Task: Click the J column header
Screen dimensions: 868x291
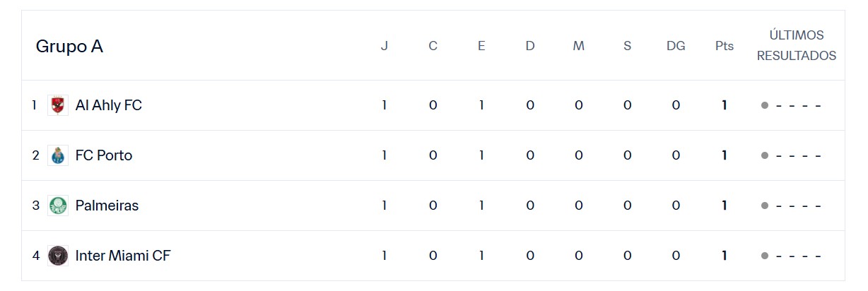Action: [x=385, y=46]
